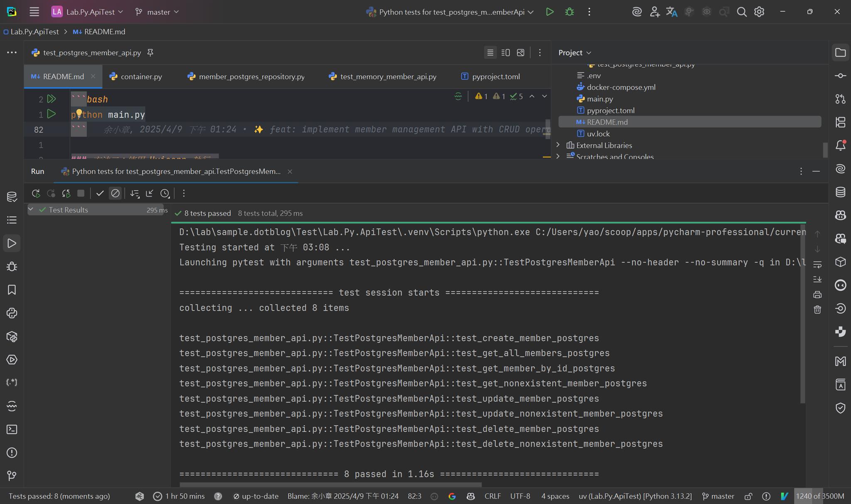The height and width of the screenshot is (504, 851).
Task: Click the Debug bug icon in top toolbar
Action: tap(569, 12)
